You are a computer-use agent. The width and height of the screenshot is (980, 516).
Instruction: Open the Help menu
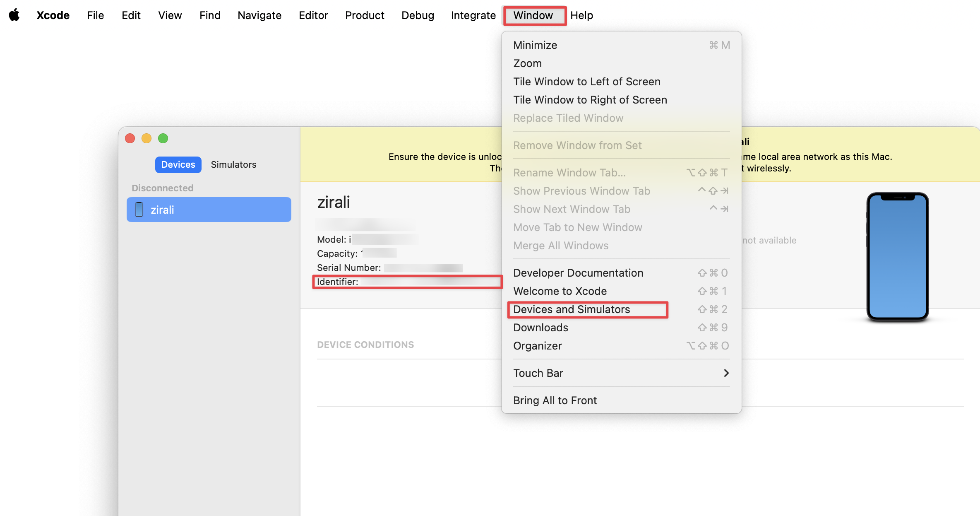[581, 15]
